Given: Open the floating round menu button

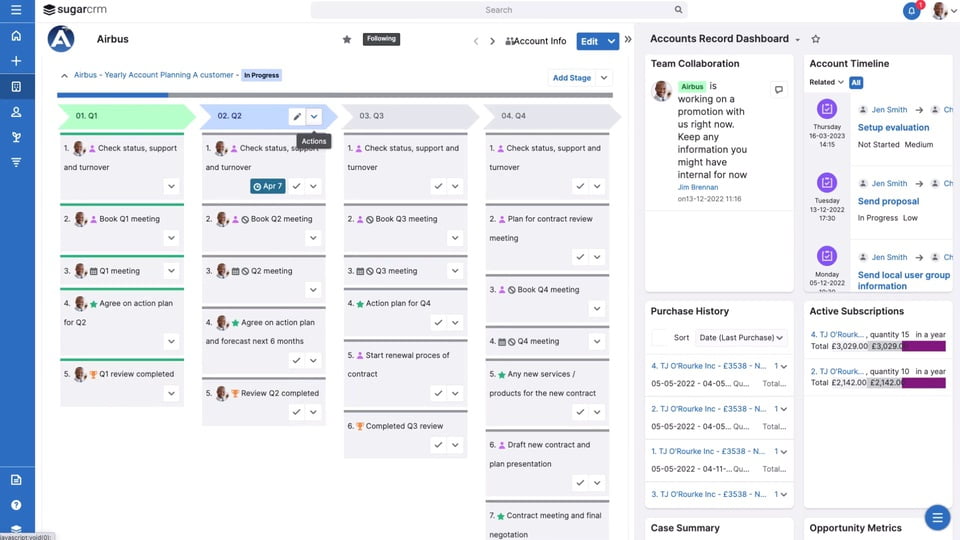Looking at the screenshot, I should [937, 518].
